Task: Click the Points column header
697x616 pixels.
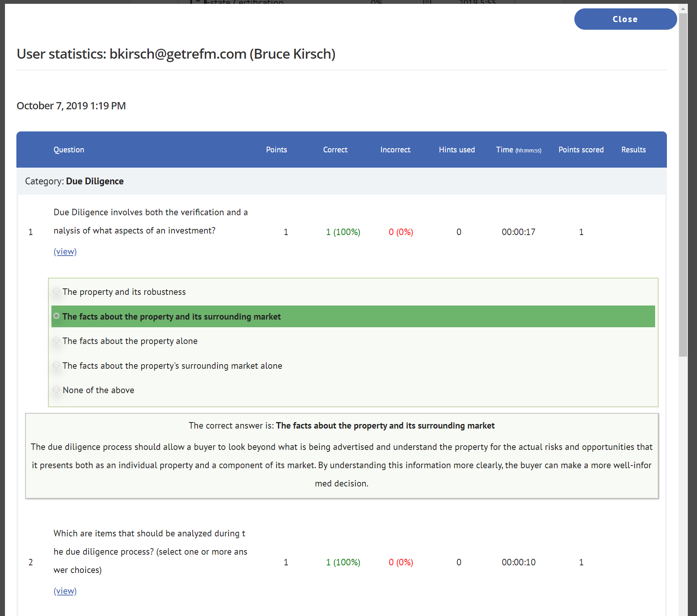Action: pyautogui.click(x=276, y=150)
